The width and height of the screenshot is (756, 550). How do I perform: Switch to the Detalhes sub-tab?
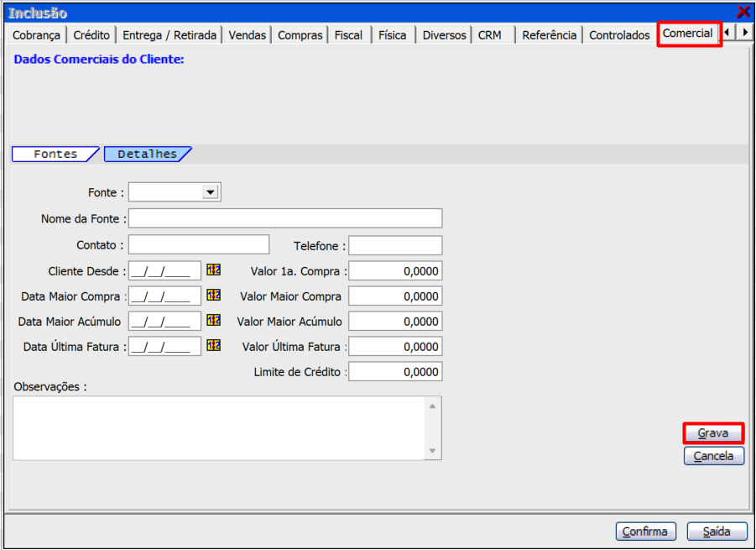[147, 155]
